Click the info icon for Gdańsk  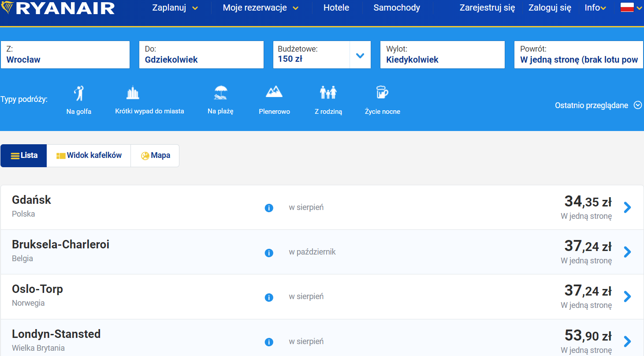pos(269,208)
